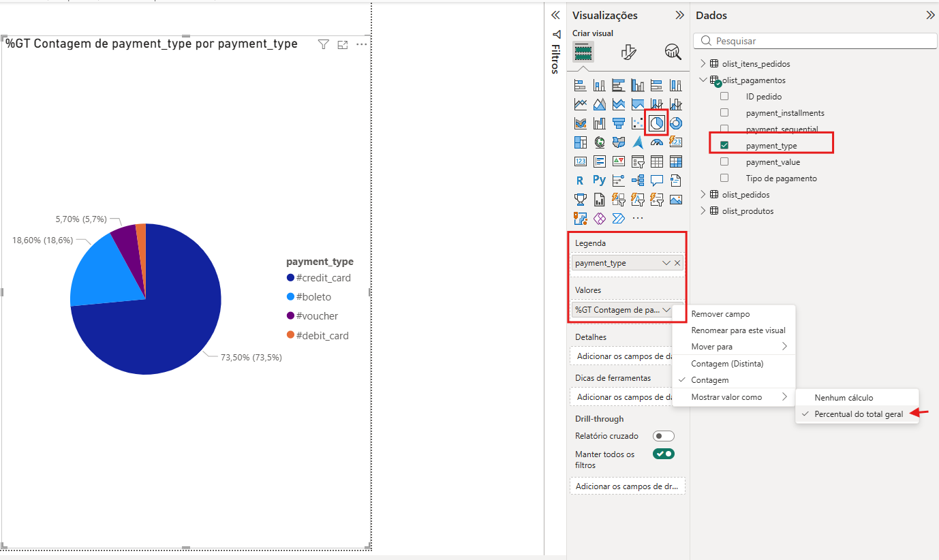
Task: Select the R script visual icon
Action: coord(580,180)
